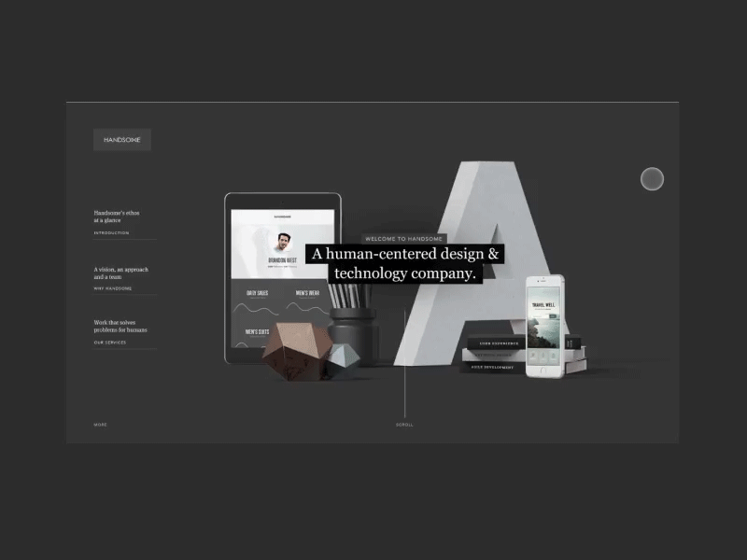Tap the left icon on the phone's bottom bar
Screen dimensions: 747x560
click(x=533, y=355)
